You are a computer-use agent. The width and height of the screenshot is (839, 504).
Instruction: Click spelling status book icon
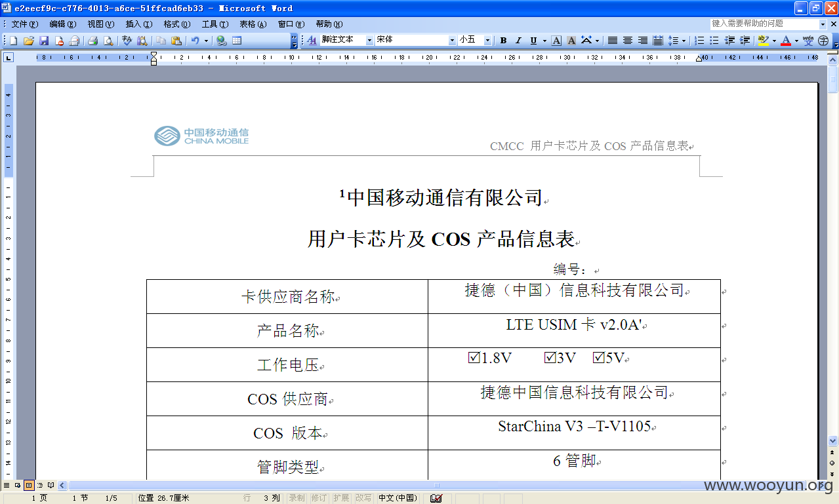click(436, 498)
